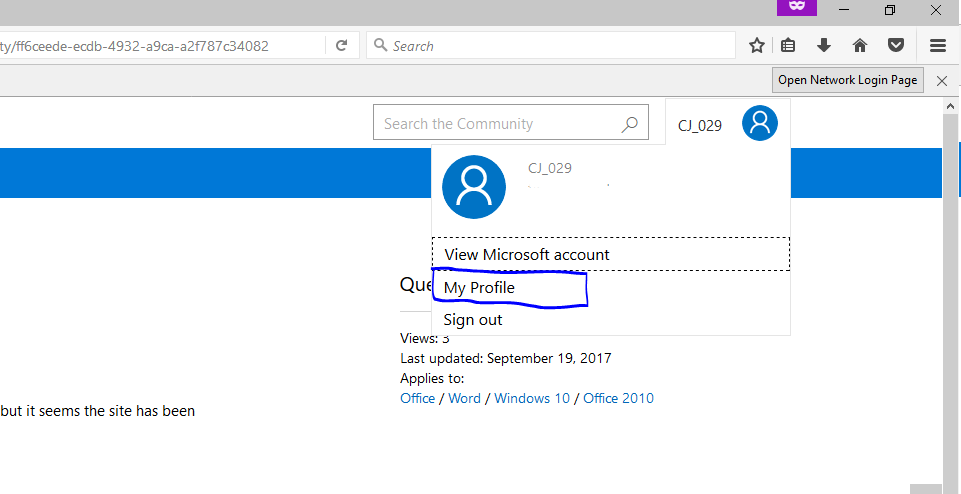This screenshot has height=494, width=961.
Task: Follow the Word link under Applies to
Action: pos(465,398)
